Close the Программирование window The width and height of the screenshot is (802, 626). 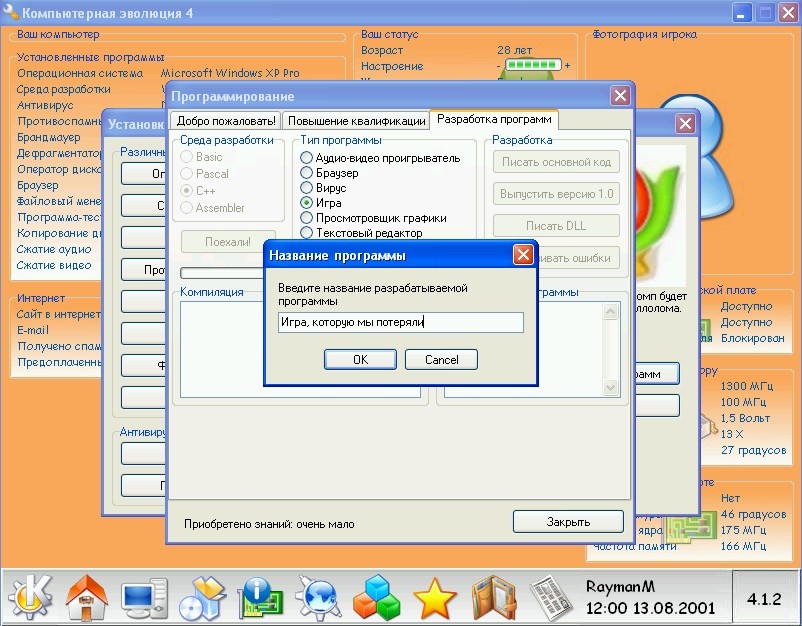tap(620, 96)
